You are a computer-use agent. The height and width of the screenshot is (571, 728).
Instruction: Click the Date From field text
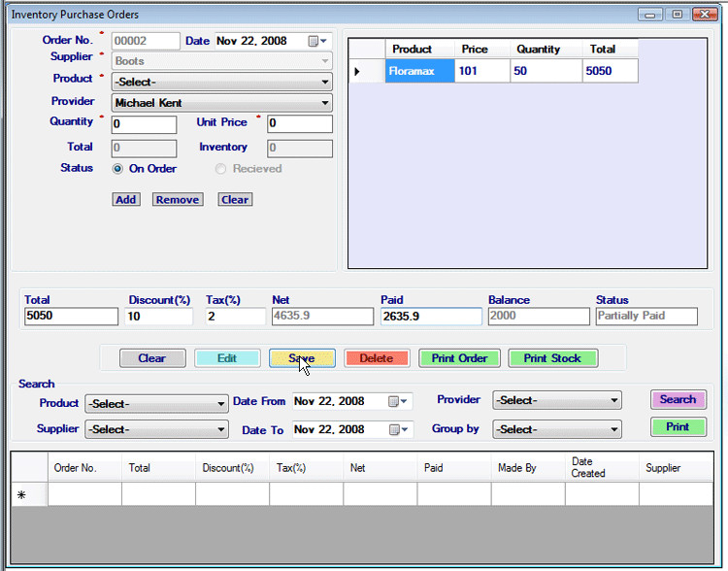point(329,401)
